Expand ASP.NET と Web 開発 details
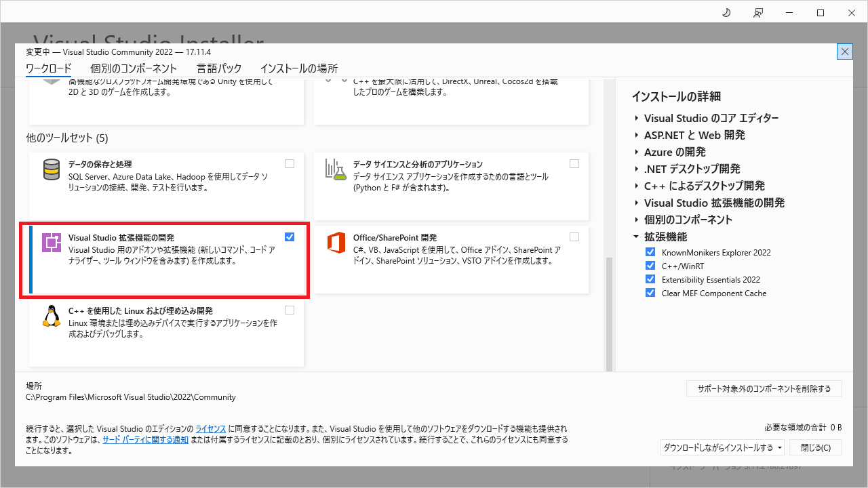Image resolution: width=868 pixels, height=488 pixels. pos(637,135)
